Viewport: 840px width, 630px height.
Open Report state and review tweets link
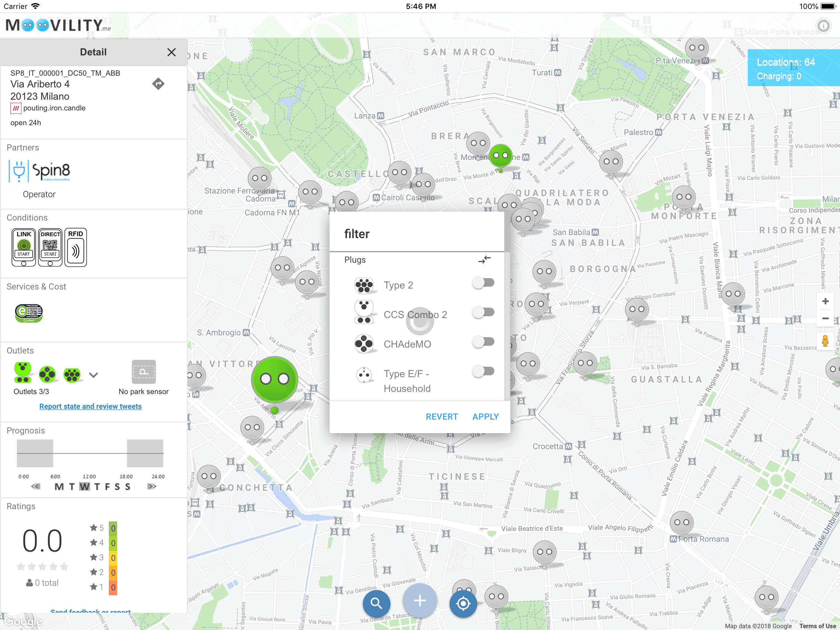[x=90, y=406]
